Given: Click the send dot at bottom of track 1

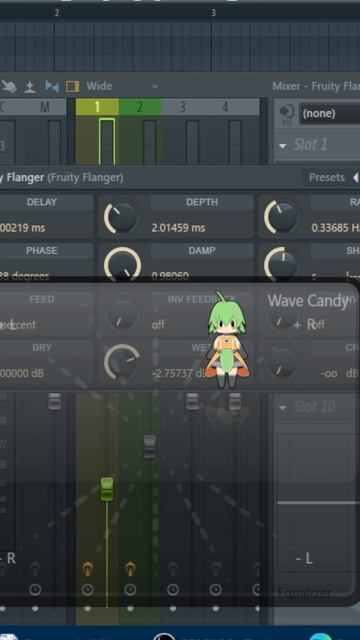Looking at the screenshot, I should (87, 608).
